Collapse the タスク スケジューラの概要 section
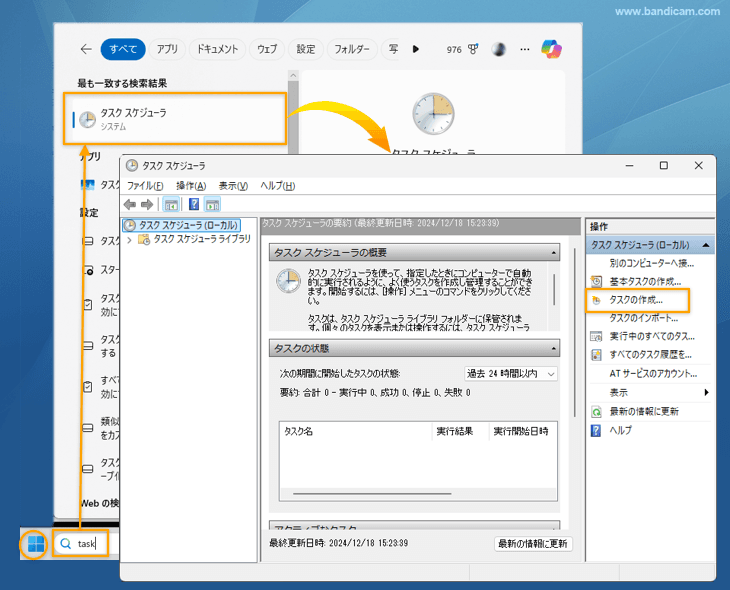Viewport: 730px width, 590px height. (x=553, y=253)
